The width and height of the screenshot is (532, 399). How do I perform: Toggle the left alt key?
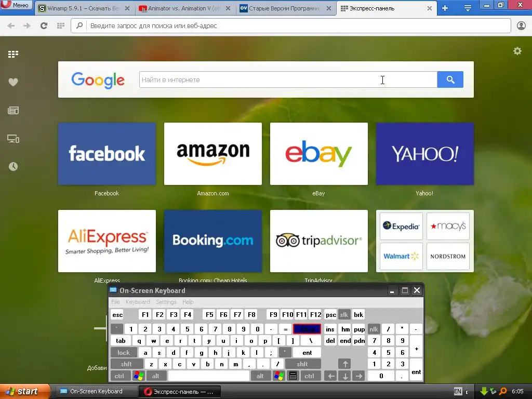155,376
